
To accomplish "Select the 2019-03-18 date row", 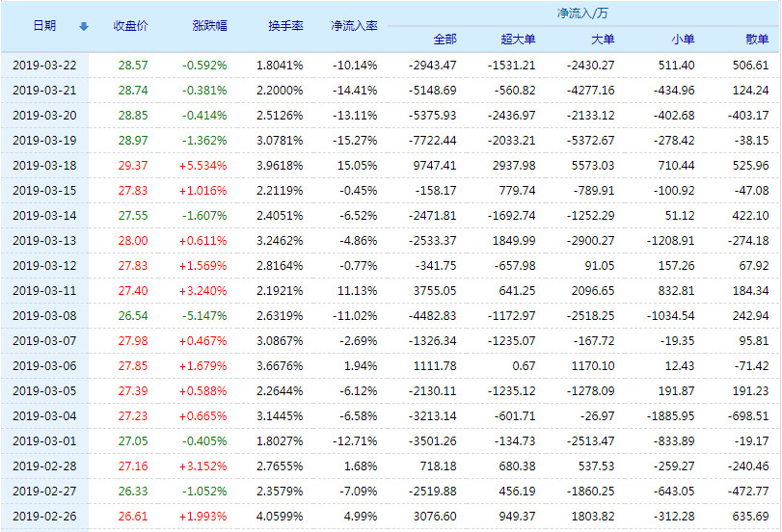I will [x=44, y=165].
